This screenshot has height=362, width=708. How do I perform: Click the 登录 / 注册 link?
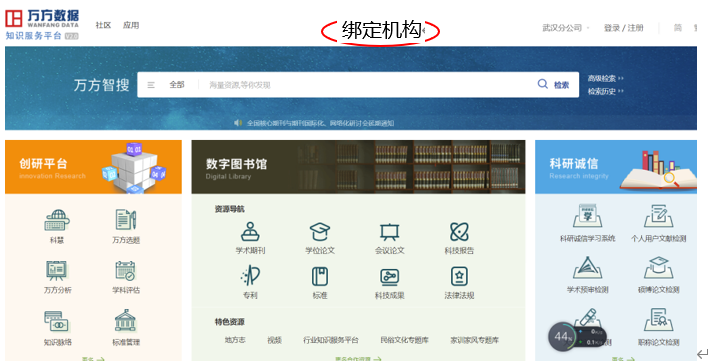click(623, 28)
